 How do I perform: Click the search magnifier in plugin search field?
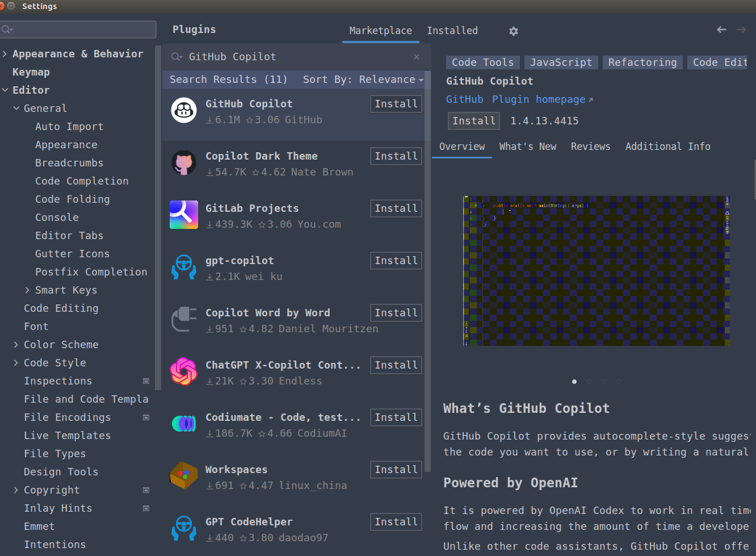[177, 57]
